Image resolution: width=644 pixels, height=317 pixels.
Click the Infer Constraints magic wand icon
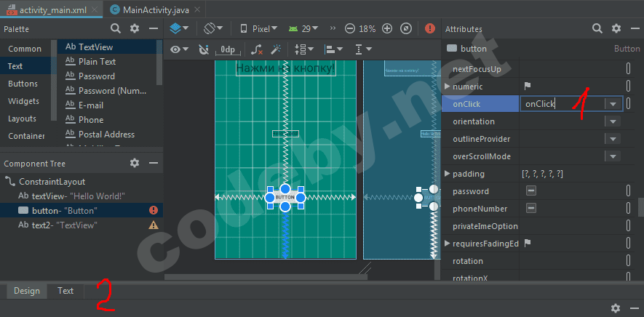277,49
